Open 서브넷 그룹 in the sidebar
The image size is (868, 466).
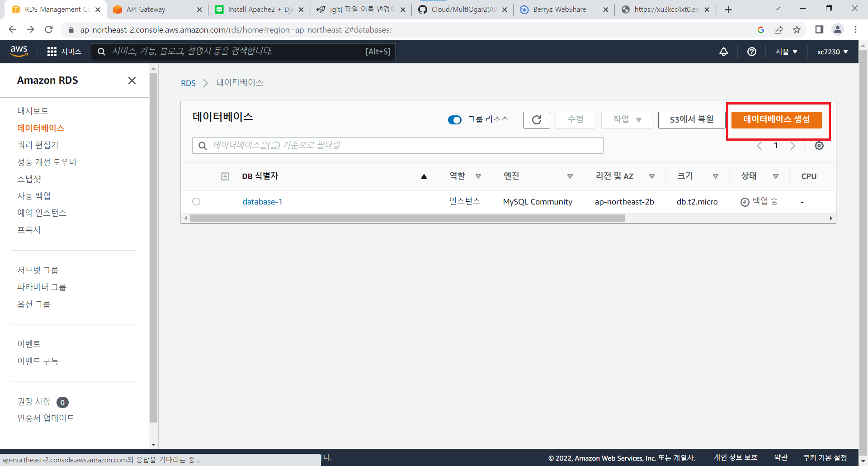(38, 270)
